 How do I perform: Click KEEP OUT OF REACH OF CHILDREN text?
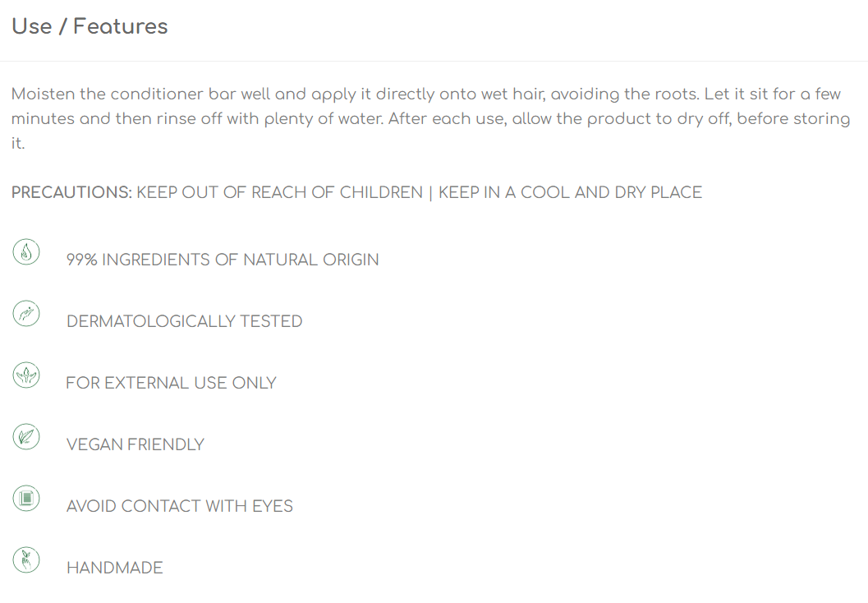[x=279, y=192]
